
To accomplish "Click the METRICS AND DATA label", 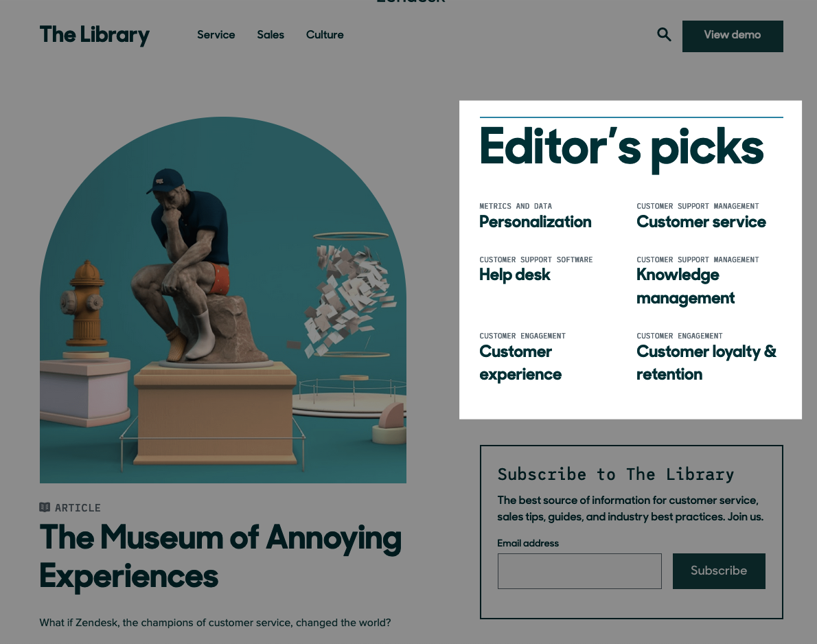I will click(x=516, y=207).
